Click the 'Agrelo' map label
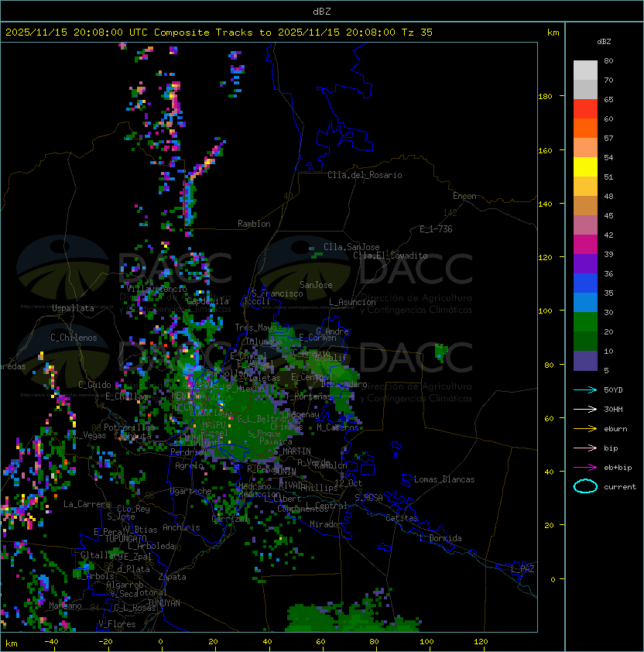The image size is (644, 652). coord(189,465)
